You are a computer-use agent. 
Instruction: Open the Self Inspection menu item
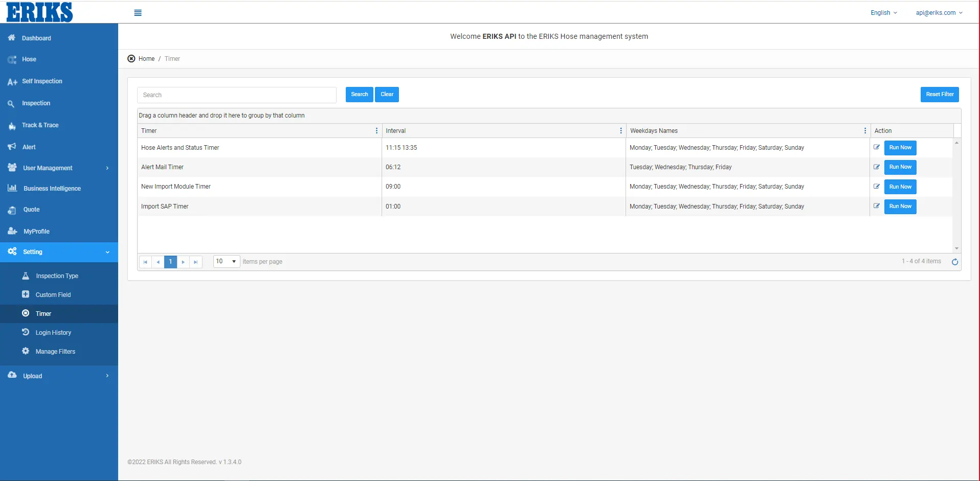(59, 81)
